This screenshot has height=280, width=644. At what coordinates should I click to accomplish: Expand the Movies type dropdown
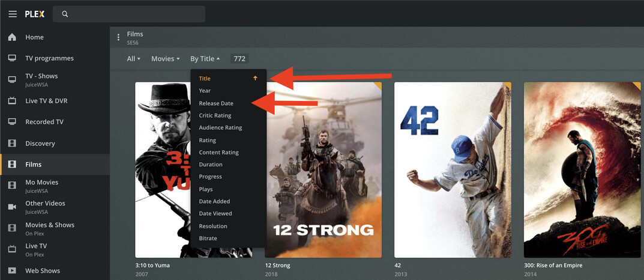(166, 59)
